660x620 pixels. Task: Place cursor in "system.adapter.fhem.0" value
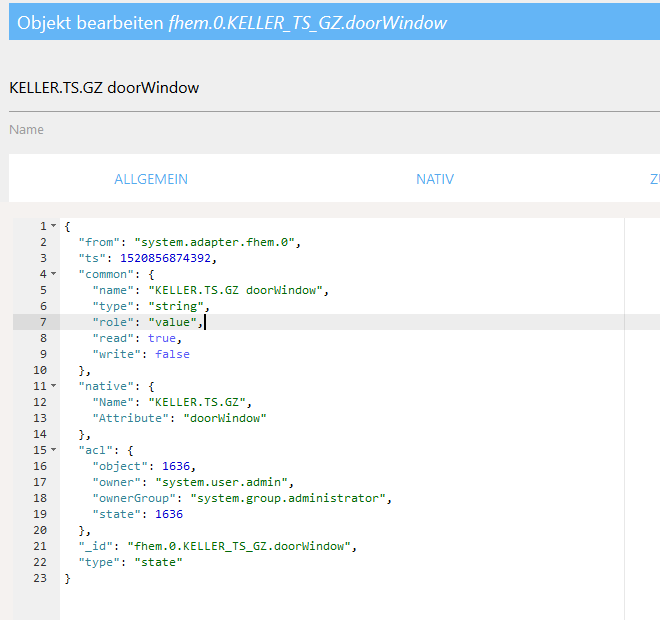(214, 242)
